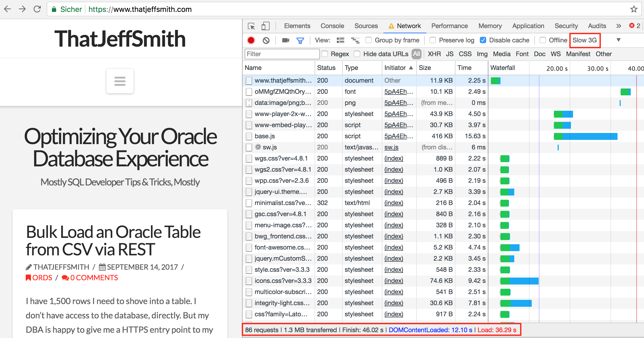Select the All filter button
Image resolution: width=644 pixels, height=338 pixels.
click(x=417, y=54)
